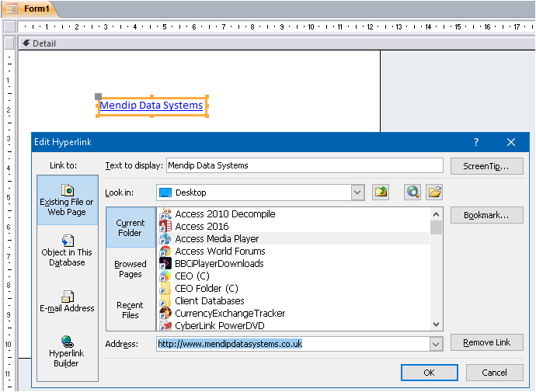Click Access World Forums Chrome icon
Screen dimensions: 536x392
pyautogui.click(x=165, y=252)
